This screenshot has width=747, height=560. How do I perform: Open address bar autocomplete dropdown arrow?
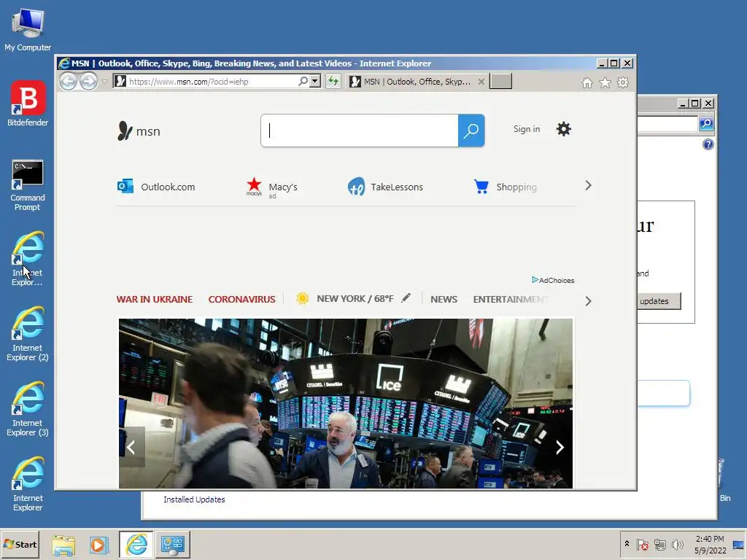[x=315, y=82]
